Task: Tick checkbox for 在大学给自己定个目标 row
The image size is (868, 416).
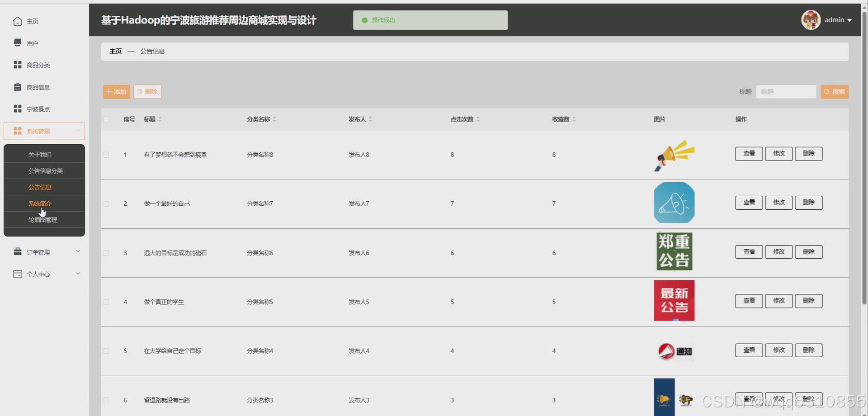Action: pos(106,351)
